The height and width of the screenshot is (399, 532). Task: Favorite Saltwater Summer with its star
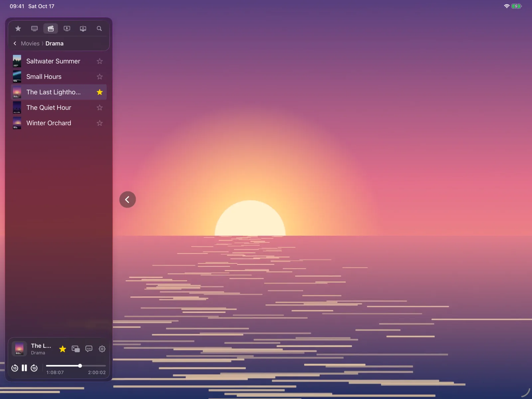[x=100, y=61]
